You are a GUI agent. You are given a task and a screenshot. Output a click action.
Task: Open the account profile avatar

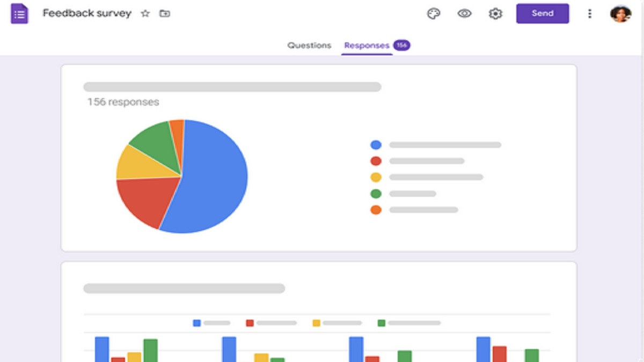pyautogui.click(x=621, y=14)
